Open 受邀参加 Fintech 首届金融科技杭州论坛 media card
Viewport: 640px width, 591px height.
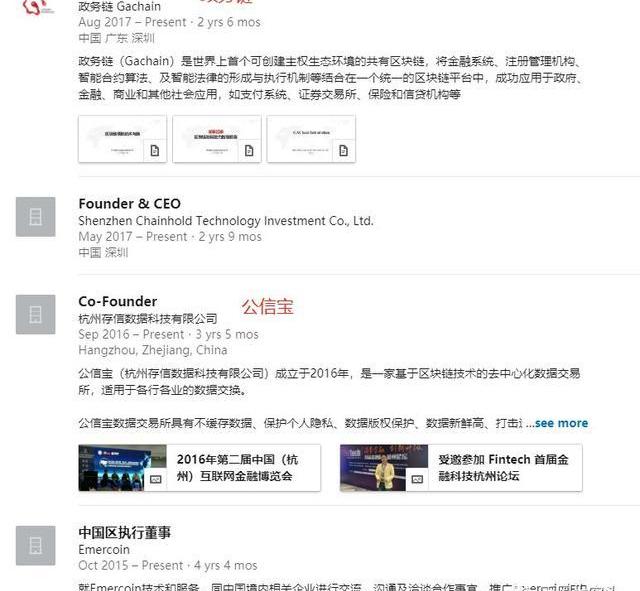pos(461,468)
